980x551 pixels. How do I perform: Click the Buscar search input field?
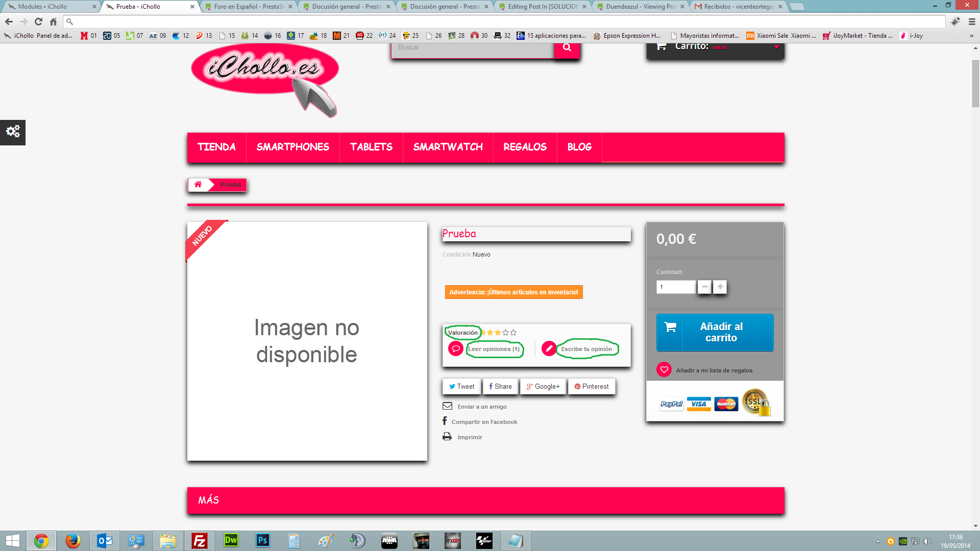coord(472,47)
